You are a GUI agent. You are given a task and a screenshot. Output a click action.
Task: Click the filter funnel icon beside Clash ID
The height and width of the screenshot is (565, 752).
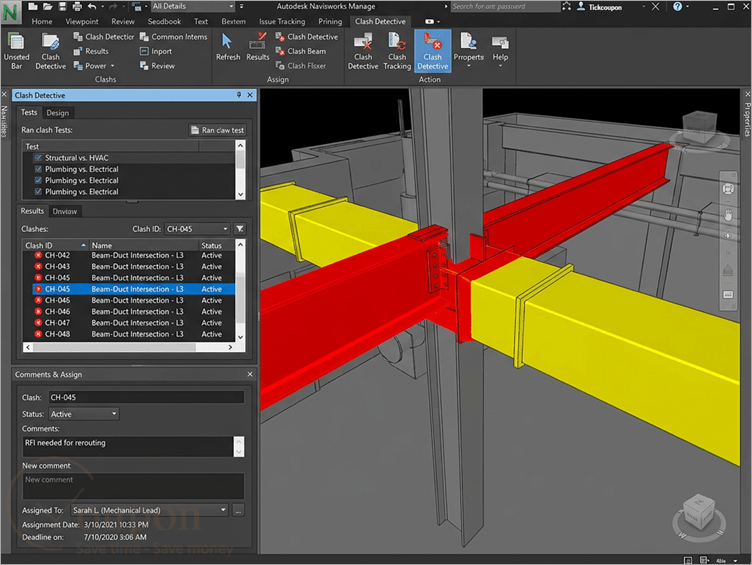240,229
